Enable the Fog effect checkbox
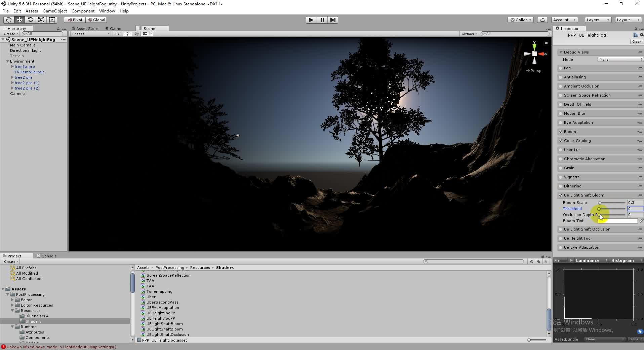Viewport: 644px width, 350px height. (x=560, y=68)
